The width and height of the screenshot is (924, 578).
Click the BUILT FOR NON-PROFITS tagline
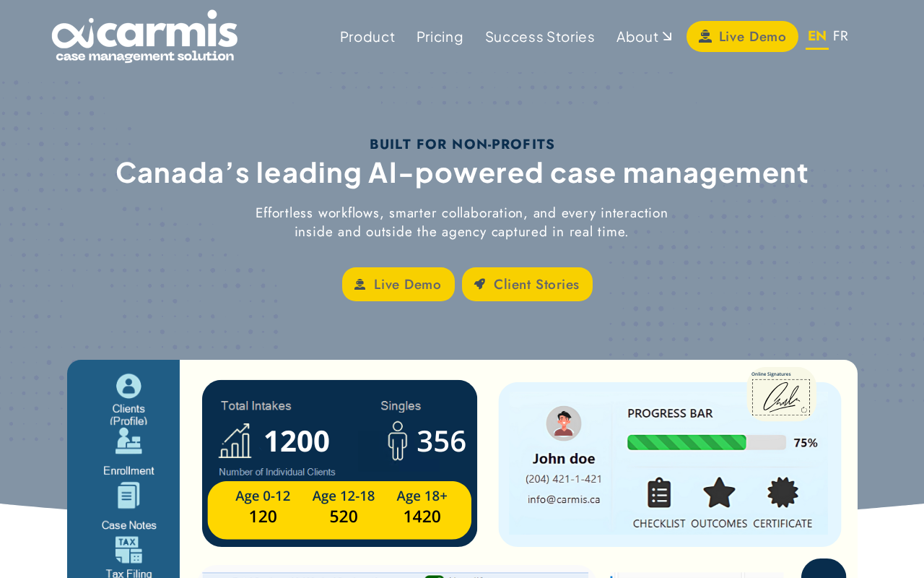pos(462,144)
